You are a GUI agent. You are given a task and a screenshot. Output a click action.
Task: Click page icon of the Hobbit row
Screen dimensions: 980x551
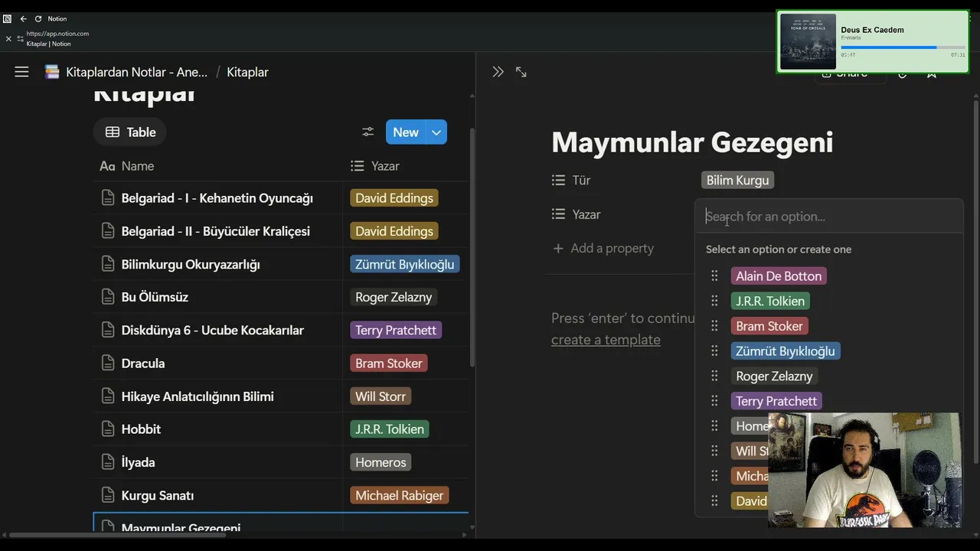point(108,429)
